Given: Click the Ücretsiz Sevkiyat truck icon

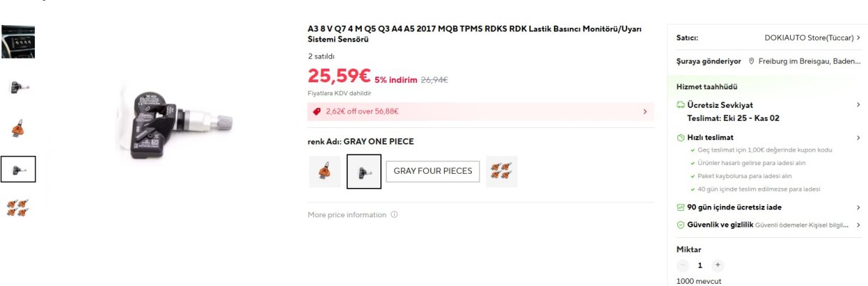Looking at the screenshot, I should (681, 105).
